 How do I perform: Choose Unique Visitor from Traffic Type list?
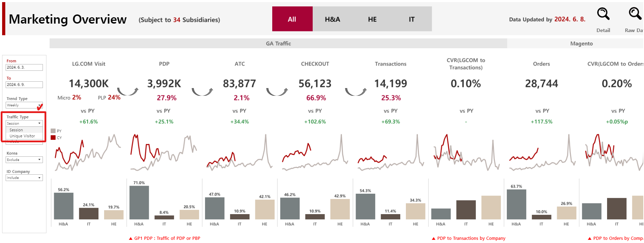coord(23,136)
